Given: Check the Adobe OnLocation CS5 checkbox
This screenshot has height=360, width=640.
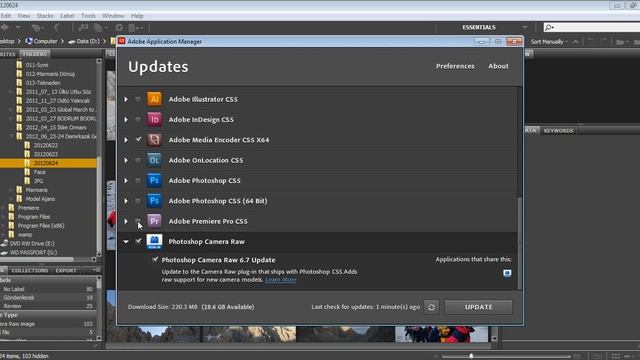Looking at the screenshot, I should coord(138,160).
